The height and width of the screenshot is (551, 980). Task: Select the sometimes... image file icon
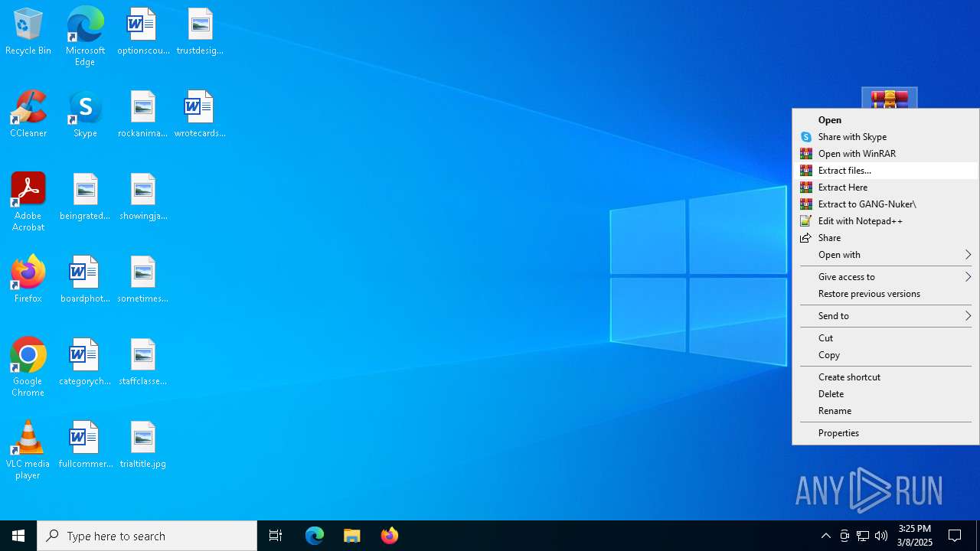(x=143, y=280)
